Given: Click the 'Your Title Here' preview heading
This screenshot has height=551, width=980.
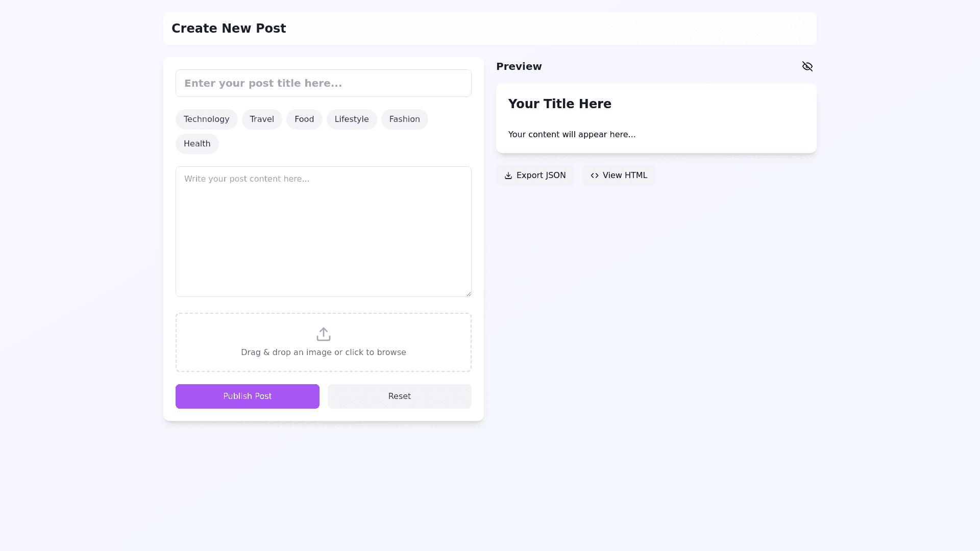Looking at the screenshot, I should coord(559,104).
